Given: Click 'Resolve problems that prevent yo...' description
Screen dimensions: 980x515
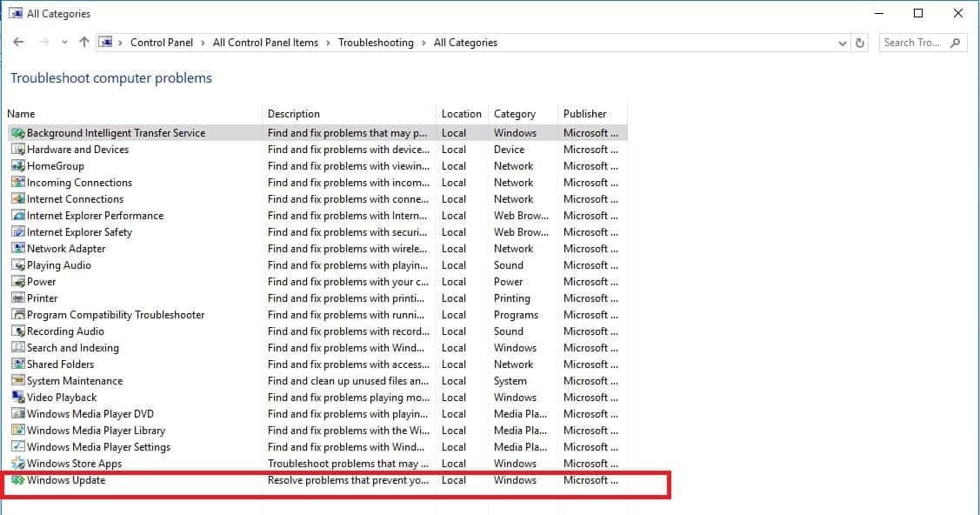Looking at the screenshot, I should [348, 480].
